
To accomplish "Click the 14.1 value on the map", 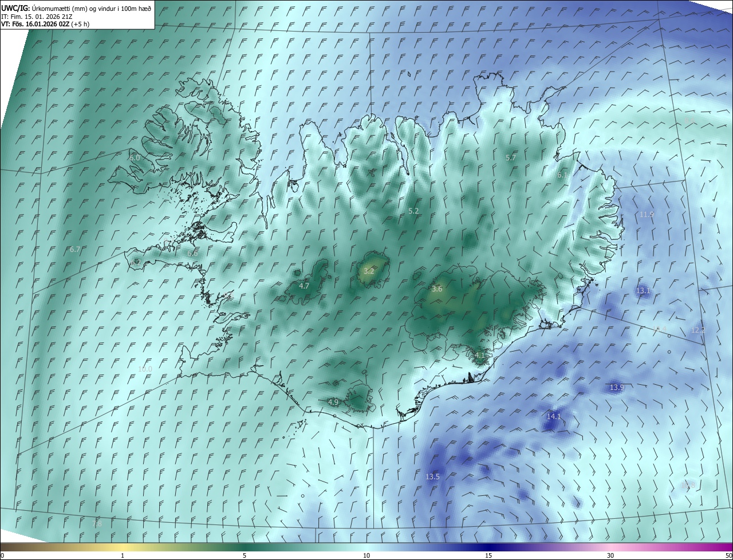I will (x=554, y=417).
